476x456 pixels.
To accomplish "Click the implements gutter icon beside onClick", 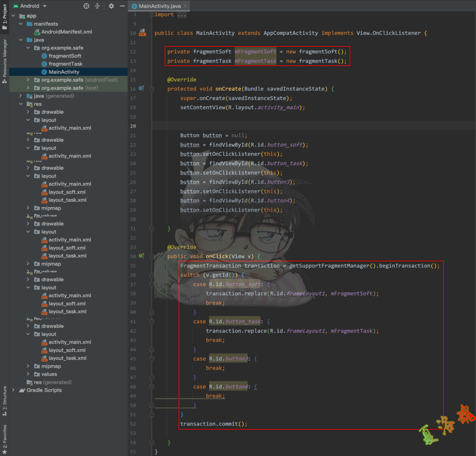I will coord(141,256).
